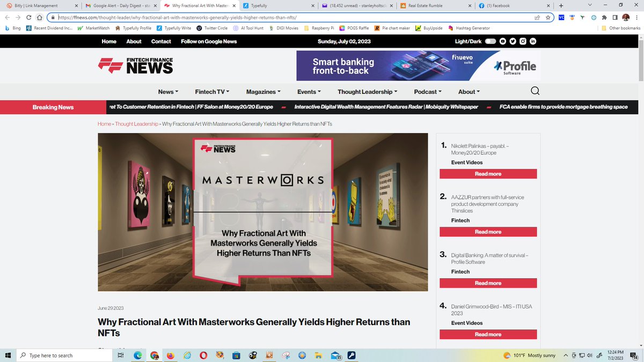Open a new browser tab
This screenshot has height=362, width=644.
point(561,5)
